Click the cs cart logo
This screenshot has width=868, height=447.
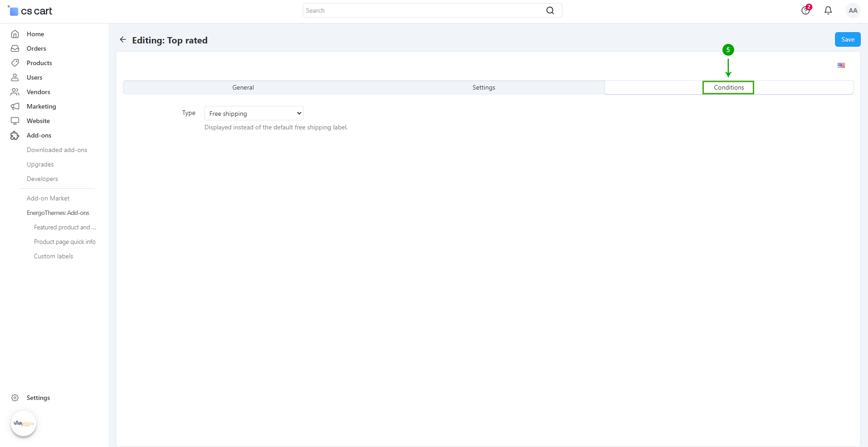30,11
